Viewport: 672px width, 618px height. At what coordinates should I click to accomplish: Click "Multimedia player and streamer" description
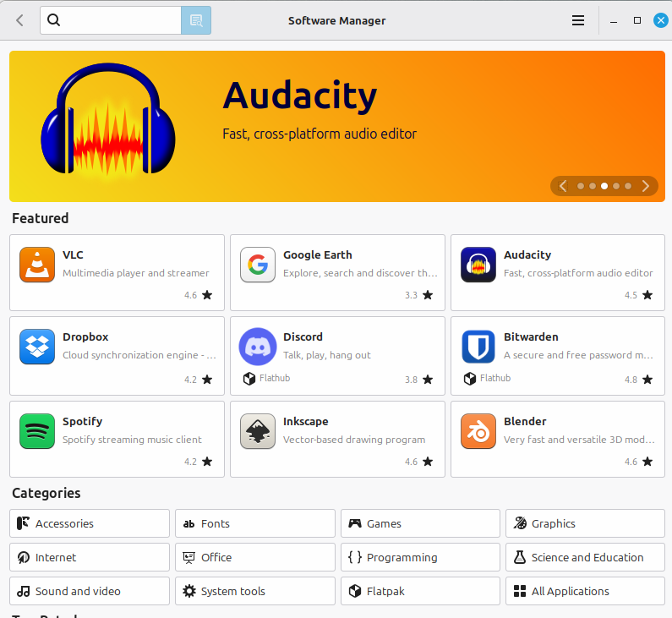tap(136, 273)
